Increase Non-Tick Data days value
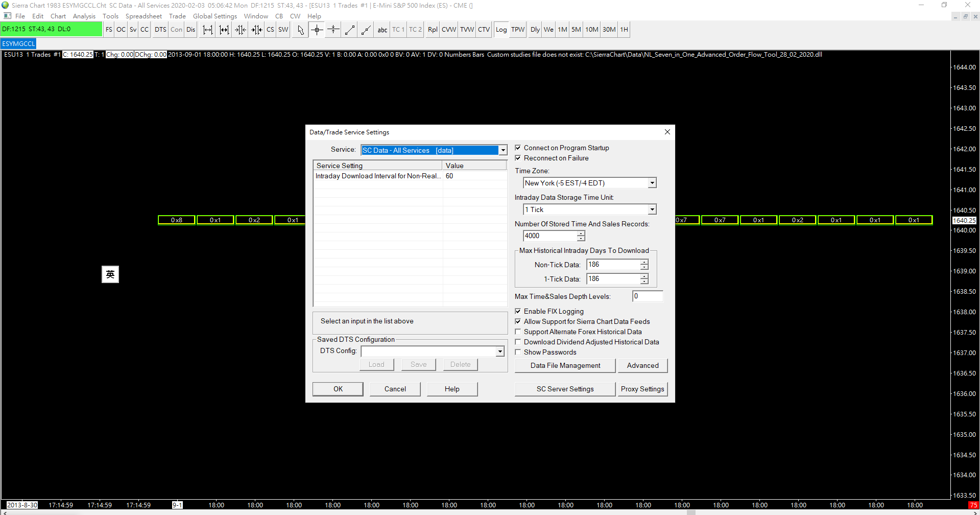980x515 pixels. point(644,262)
